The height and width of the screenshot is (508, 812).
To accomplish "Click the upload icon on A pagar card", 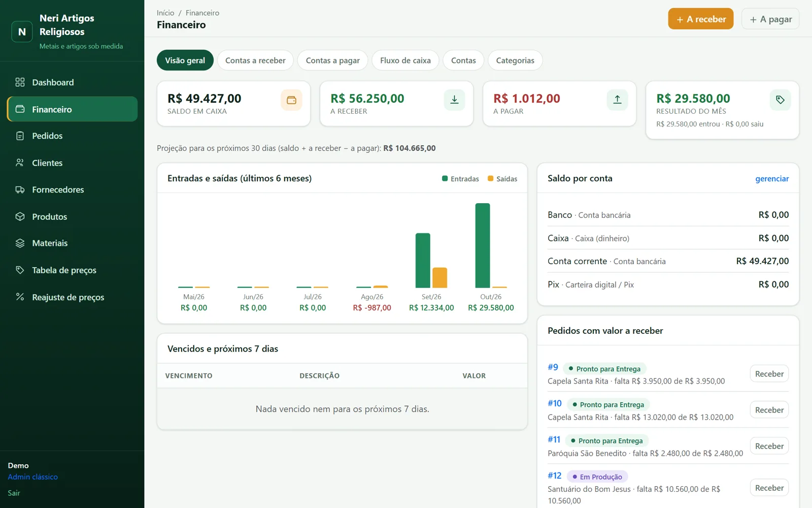I will coord(617,100).
